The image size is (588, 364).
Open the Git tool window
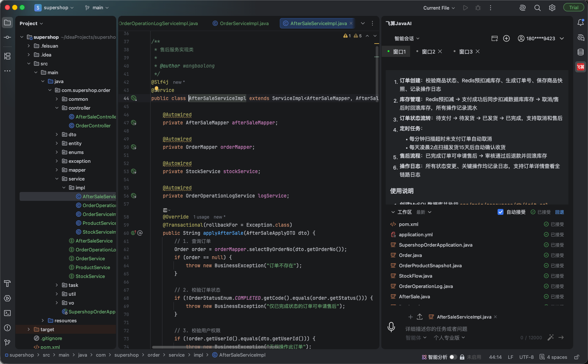tap(7, 343)
